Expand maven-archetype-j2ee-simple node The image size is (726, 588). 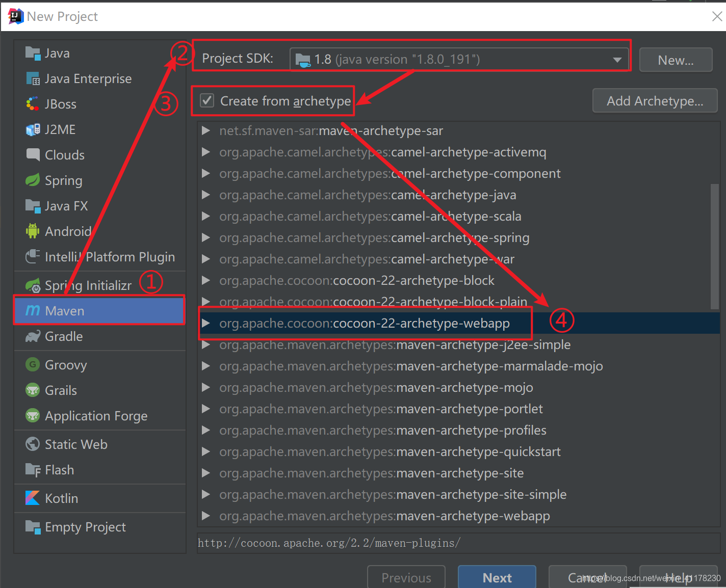206,344
